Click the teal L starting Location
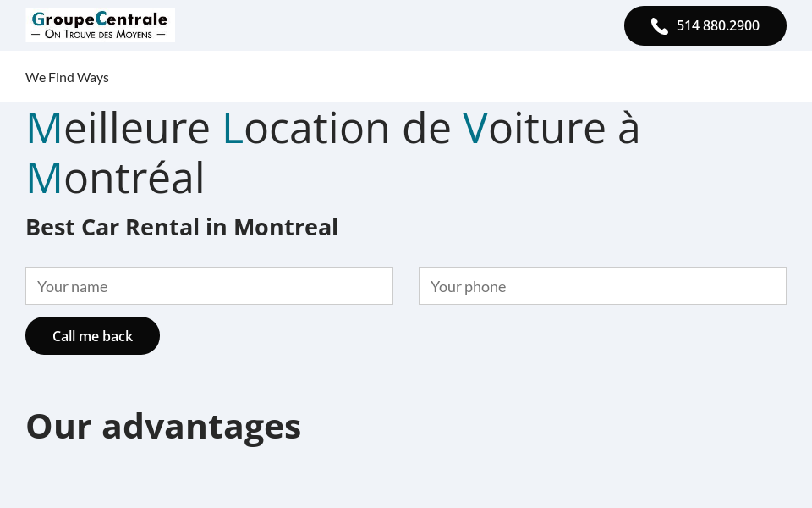Screen dimensions: 812x508 233,127
